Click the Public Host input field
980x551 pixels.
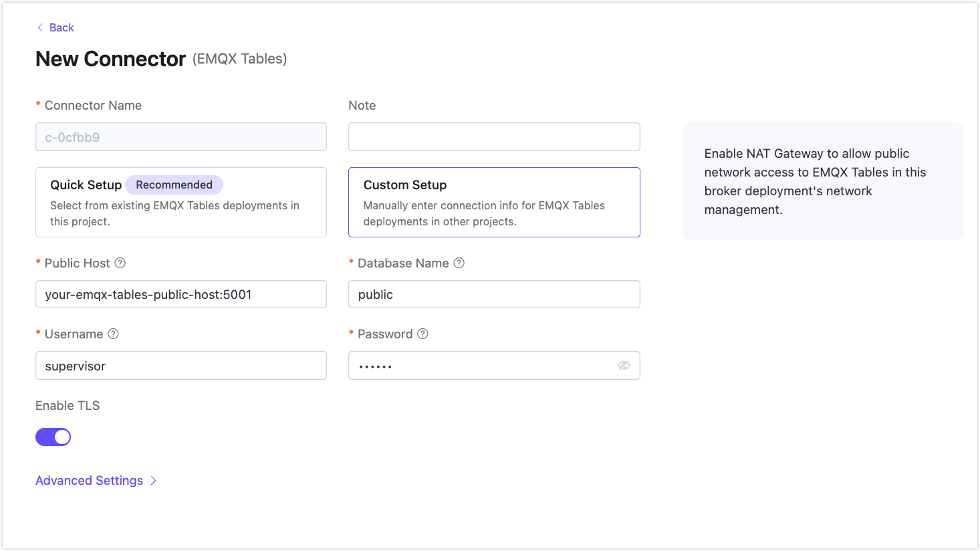click(181, 294)
